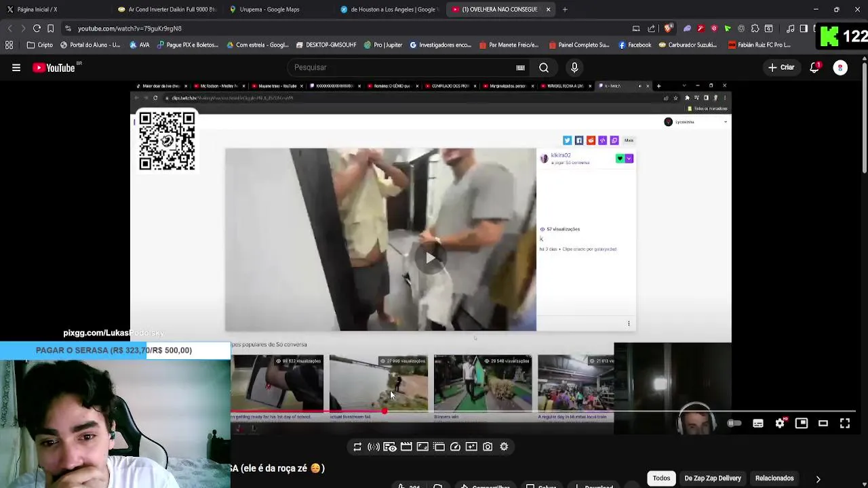Open a new browser tab with plus
Viewport: 868px width, 488px height.
(x=565, y=9)
